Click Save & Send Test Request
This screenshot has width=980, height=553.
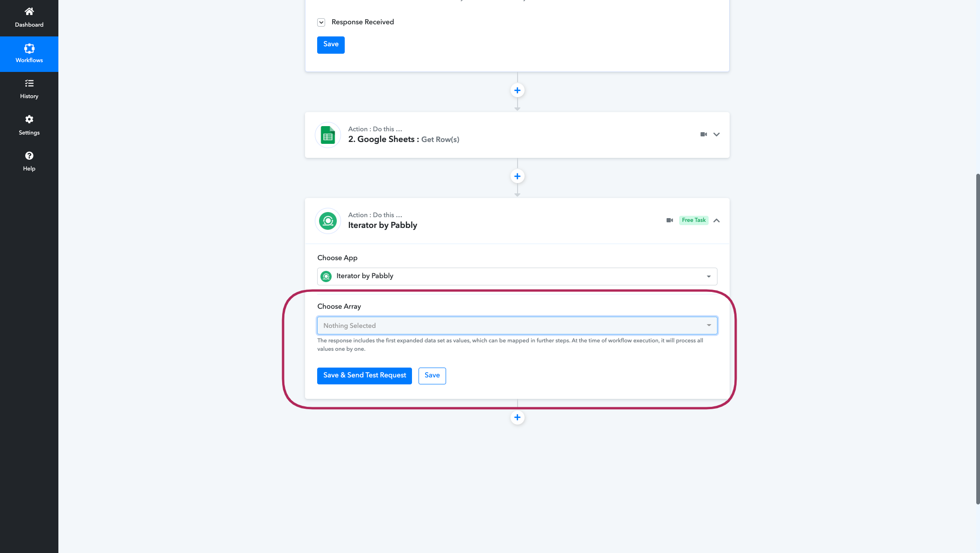click(x=364, y=376)
